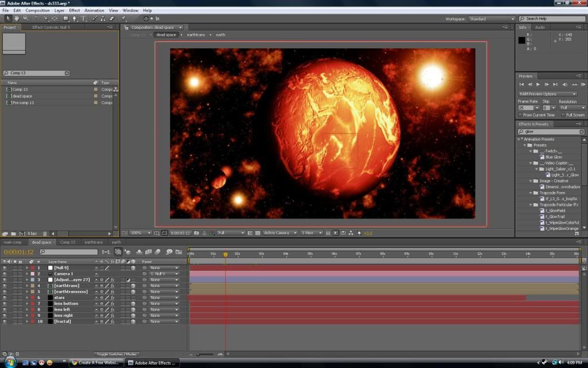Click Toggle Switches / Modes button
The image size is (588, 368).
pos(117,354)
